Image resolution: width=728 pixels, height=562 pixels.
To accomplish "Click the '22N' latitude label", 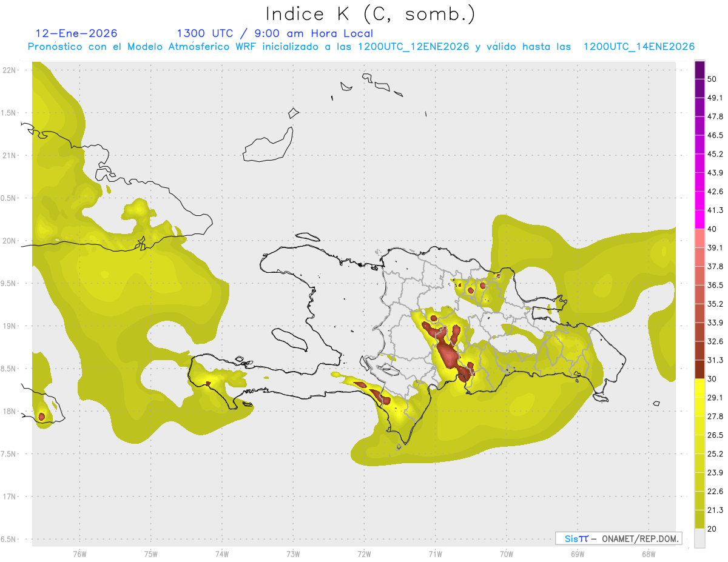I will click(x=9, y=70).
